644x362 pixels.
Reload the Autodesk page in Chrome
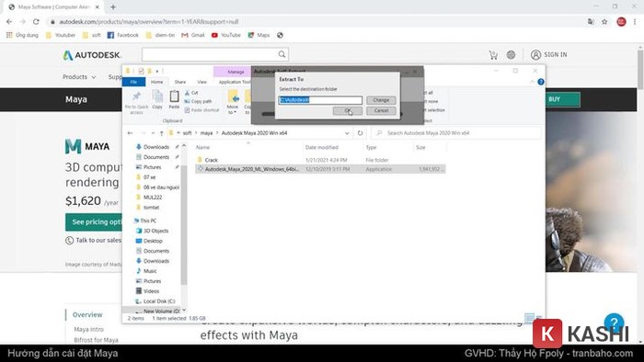click(x=36, y=22)
